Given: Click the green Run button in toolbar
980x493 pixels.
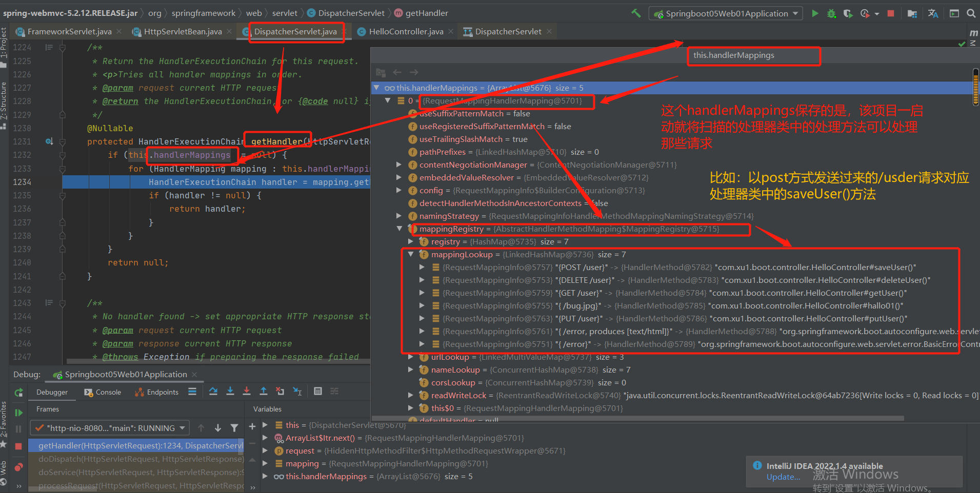Looking at the screenshot, I should pyautogui.click(x=815, y=13).
